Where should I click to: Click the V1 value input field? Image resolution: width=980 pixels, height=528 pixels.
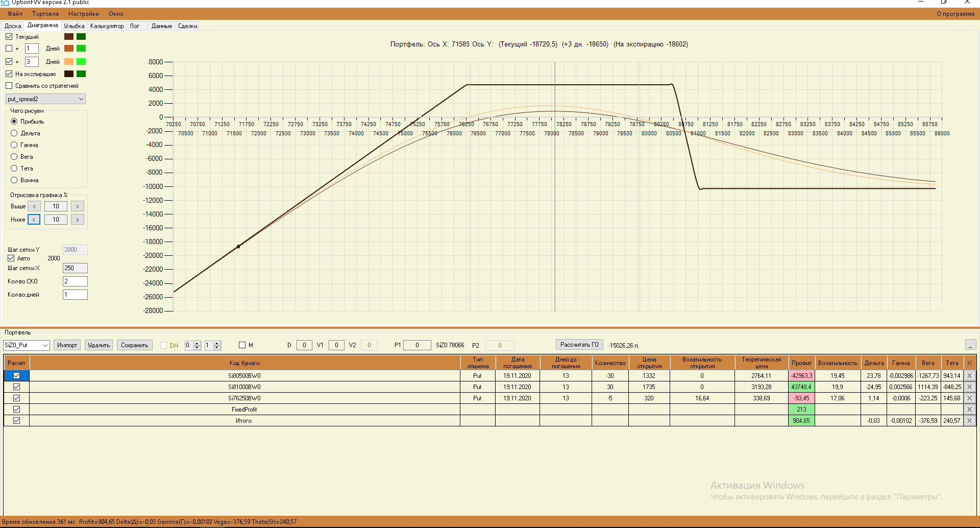click(336, 345)
